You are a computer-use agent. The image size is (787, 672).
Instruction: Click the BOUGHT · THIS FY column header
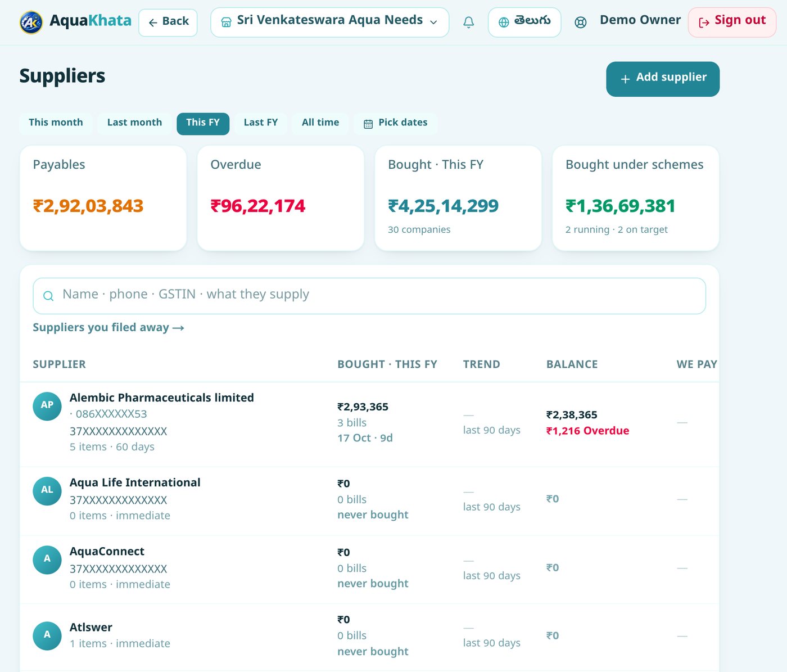click(387, 364)
